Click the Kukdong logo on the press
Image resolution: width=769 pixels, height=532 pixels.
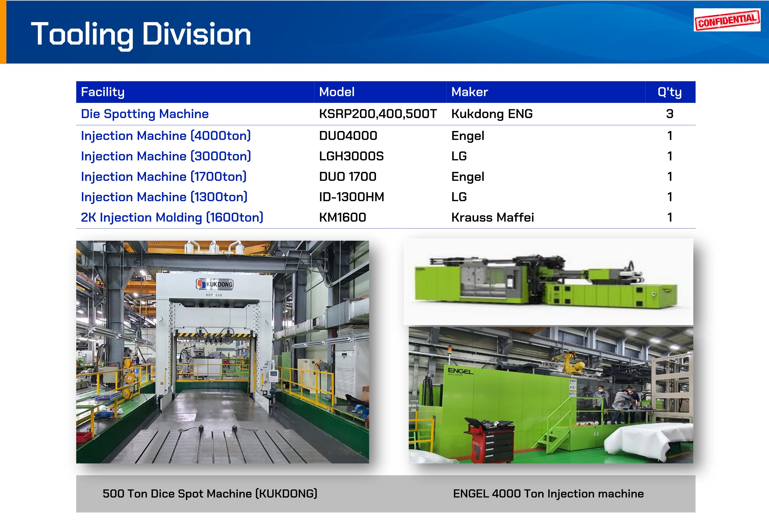[214, 284]
